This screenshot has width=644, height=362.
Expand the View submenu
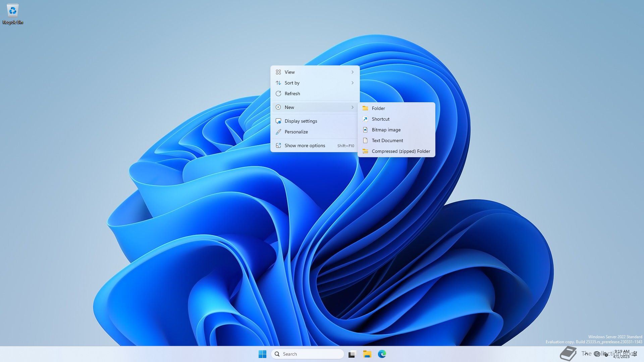pos(315,72)
